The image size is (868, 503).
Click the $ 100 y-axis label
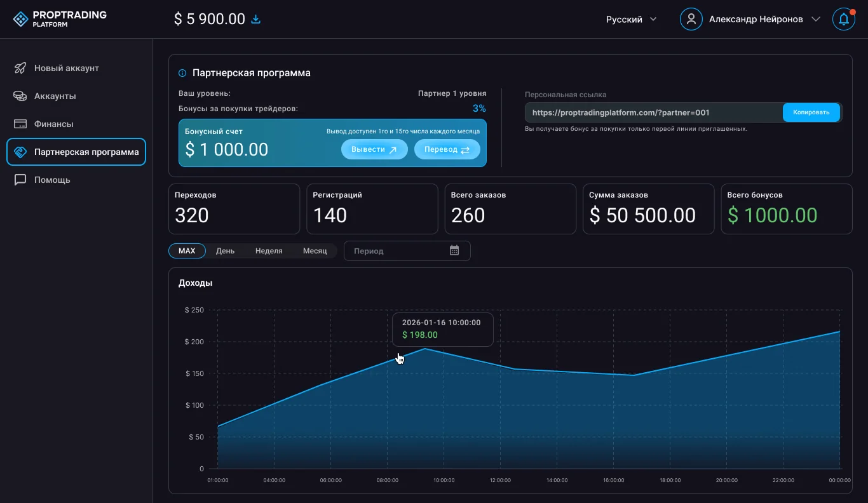click(x=194, y=405)
